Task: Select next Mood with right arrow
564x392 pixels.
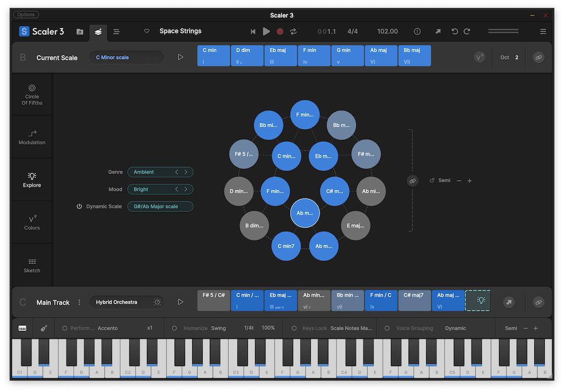Action: tap(186, 189)
